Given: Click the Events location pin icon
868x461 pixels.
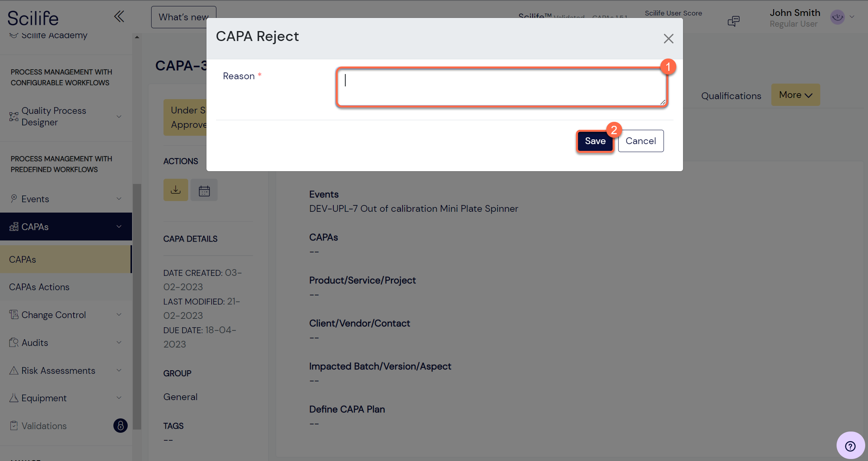Looking at the screenshot, I should coord(14,198).
